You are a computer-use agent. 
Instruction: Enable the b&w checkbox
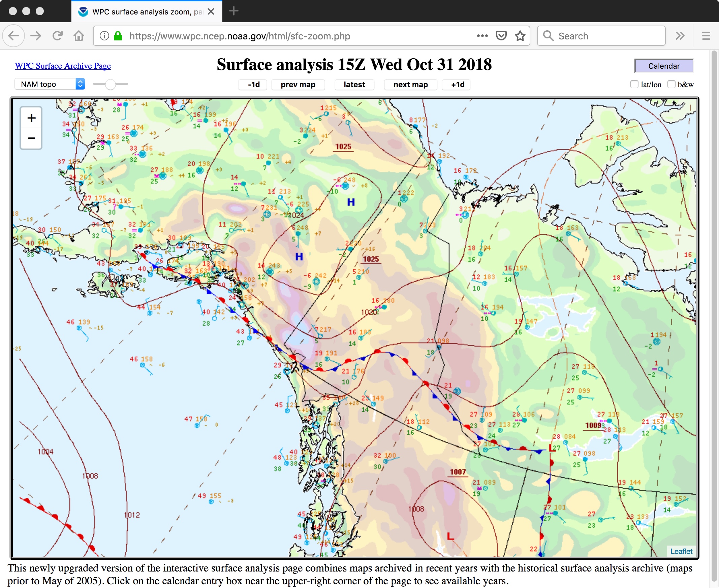671,84
